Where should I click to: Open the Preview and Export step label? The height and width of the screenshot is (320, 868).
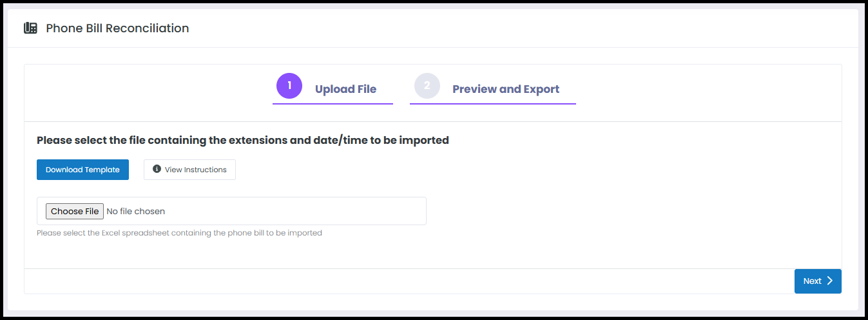[506, 89]
